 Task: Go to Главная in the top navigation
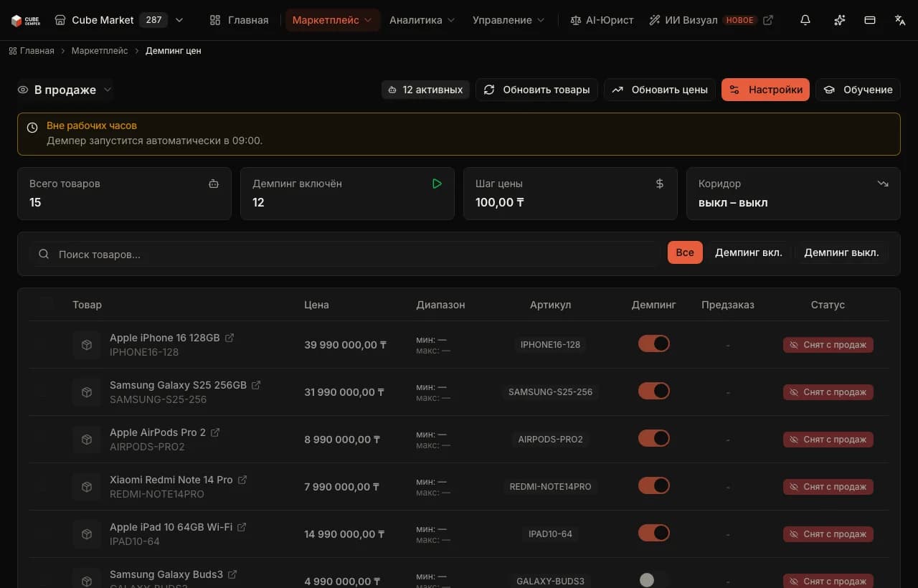(x=239, y=20)
